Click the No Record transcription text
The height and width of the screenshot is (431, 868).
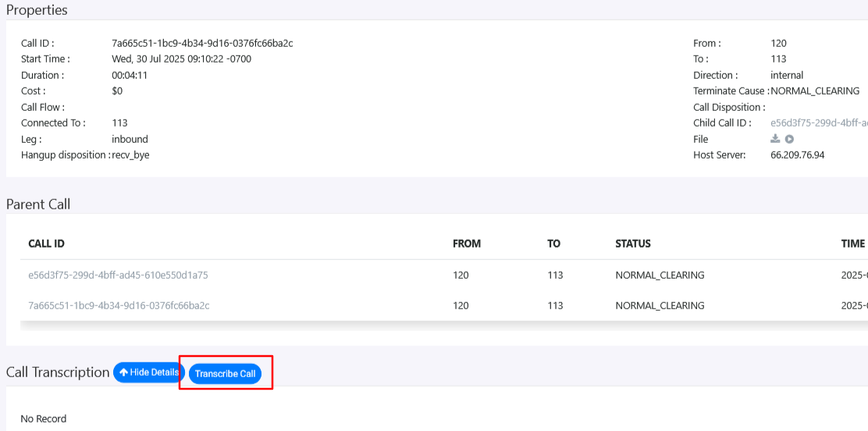44,419
